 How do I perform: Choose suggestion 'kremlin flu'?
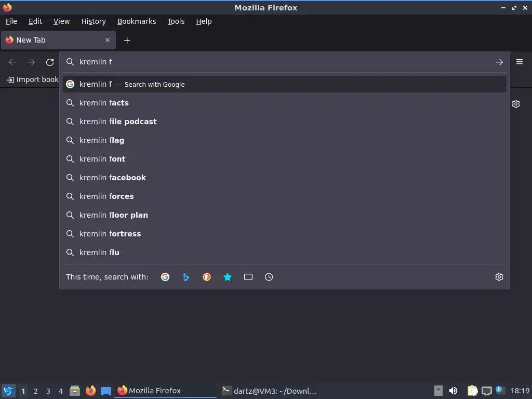click(284, 252)
